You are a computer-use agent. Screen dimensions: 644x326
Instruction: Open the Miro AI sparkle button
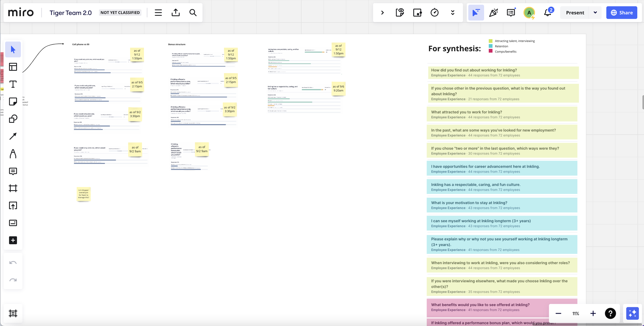pos(632,313)
